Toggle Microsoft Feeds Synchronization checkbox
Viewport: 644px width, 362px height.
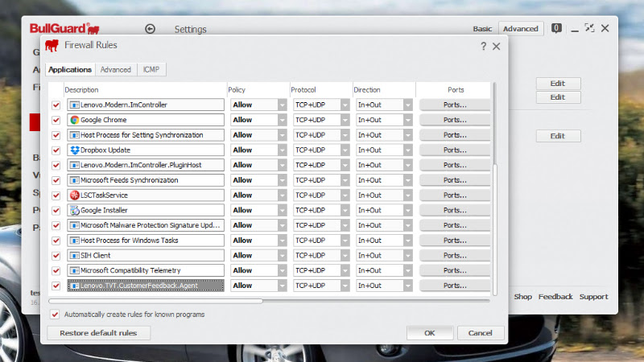[56, 180]
